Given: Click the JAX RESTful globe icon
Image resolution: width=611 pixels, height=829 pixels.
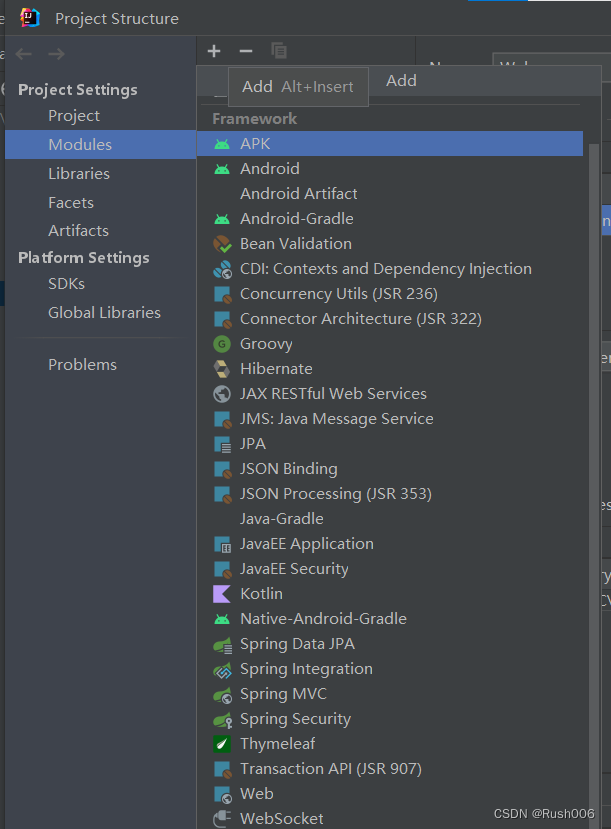Looking at the screenshot, I should point(222,394).
